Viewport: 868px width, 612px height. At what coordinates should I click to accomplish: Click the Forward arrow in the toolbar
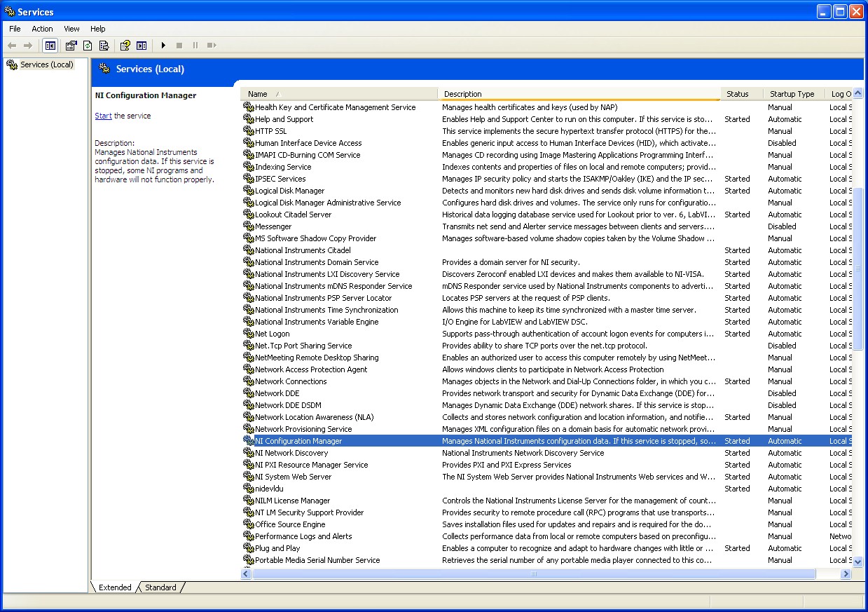[28, 46]
